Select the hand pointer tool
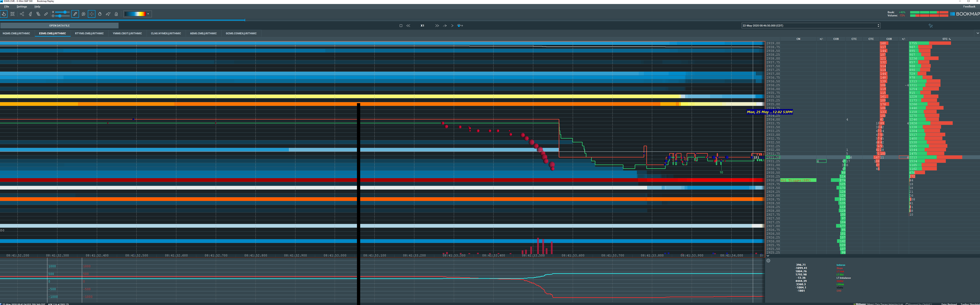The width and height of the screenshot is (980, 305). click(x=4, y=14)
